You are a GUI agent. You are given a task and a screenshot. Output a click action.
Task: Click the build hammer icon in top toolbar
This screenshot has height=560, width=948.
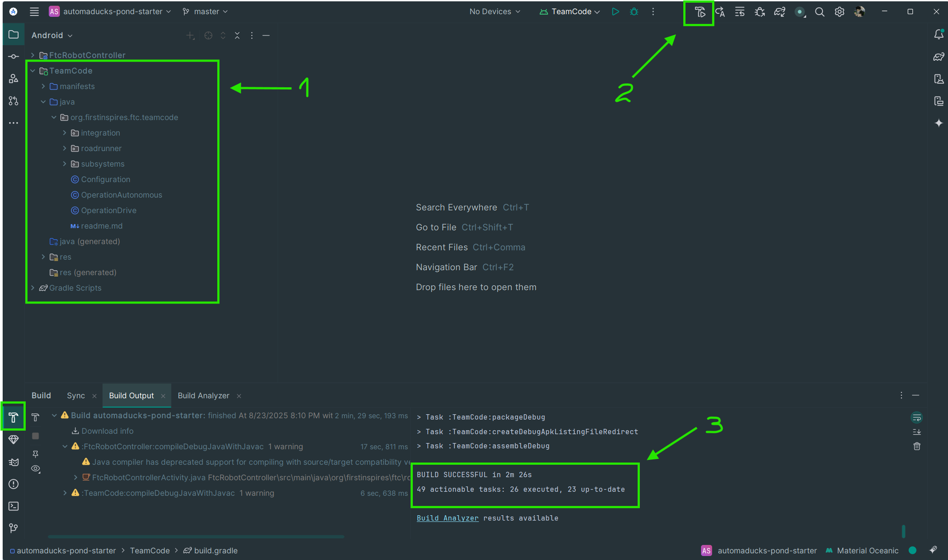click(x=699, y=12)
